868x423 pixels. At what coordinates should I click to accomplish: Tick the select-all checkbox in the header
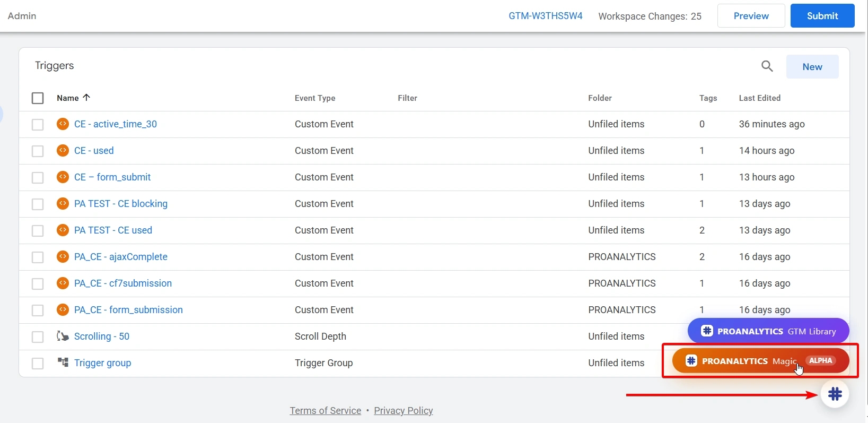38,98
